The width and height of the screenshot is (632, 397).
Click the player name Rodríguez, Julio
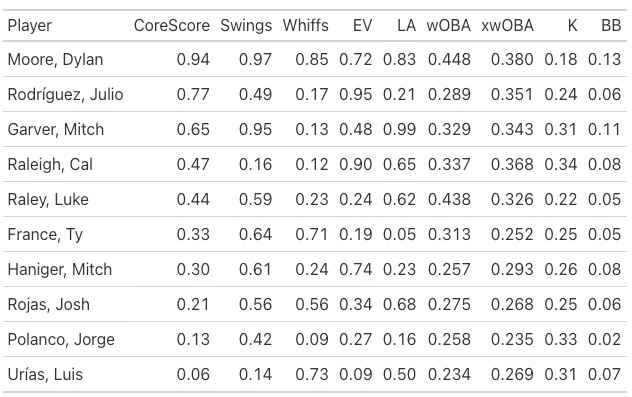[x=65, y=95]
